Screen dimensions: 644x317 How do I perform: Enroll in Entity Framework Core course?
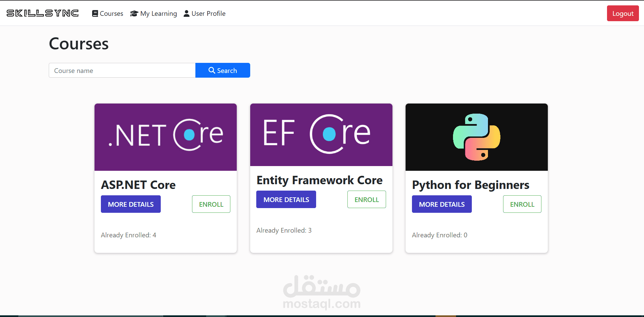367,199
